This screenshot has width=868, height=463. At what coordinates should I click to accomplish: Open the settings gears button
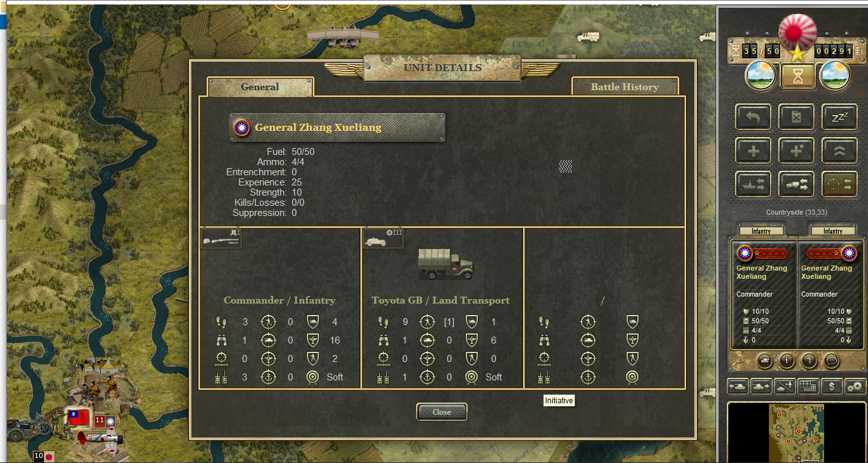click(855, 386)
